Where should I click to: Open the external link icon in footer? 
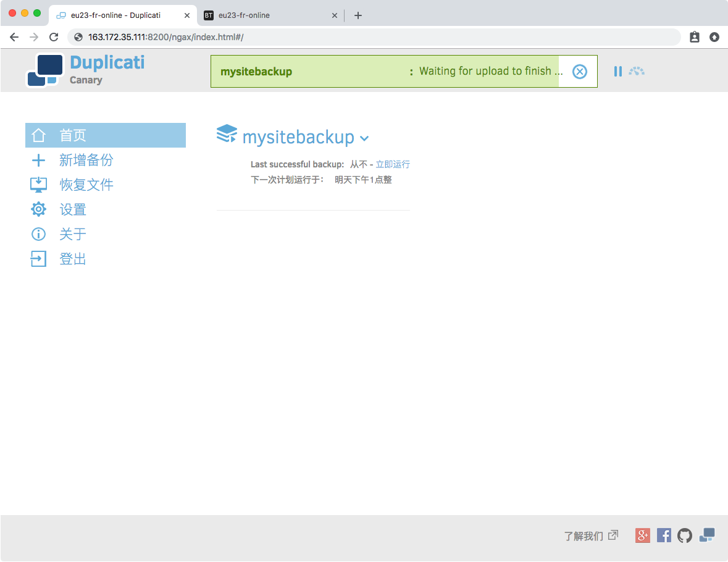point(613,535)
